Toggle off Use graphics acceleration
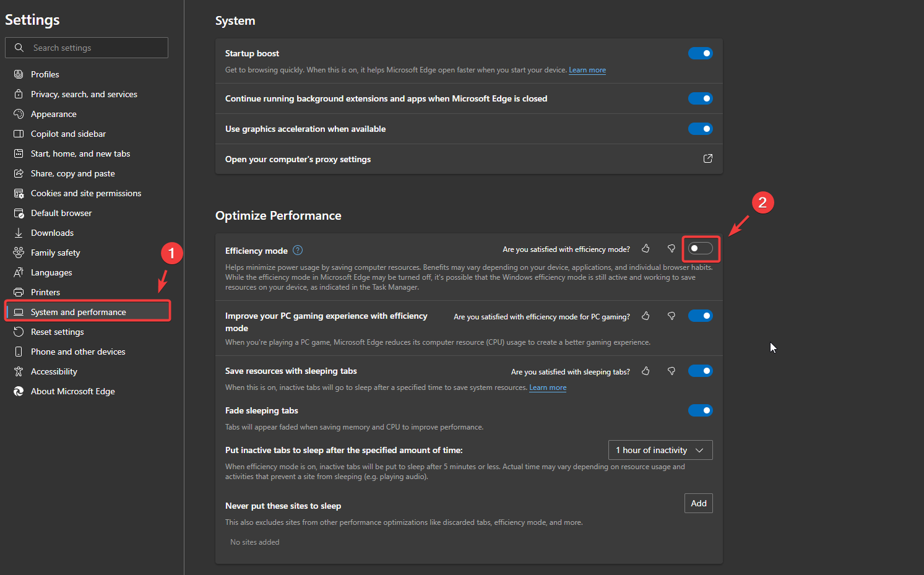The image size is (924, 575). point(700,129)
